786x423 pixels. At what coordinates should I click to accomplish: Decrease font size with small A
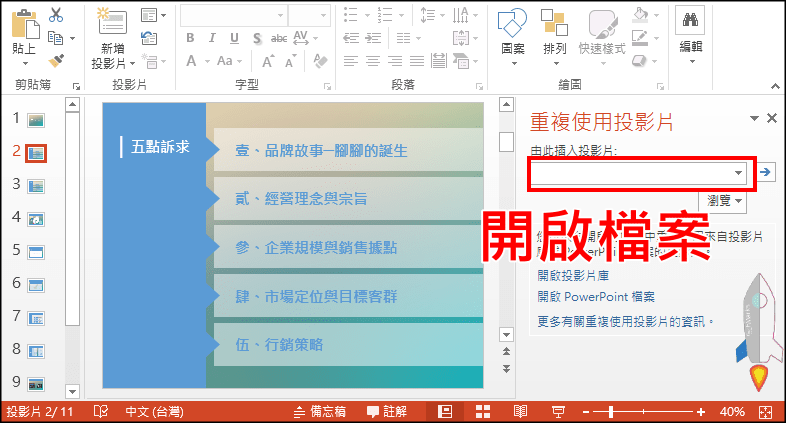click(x=290, y=61)
